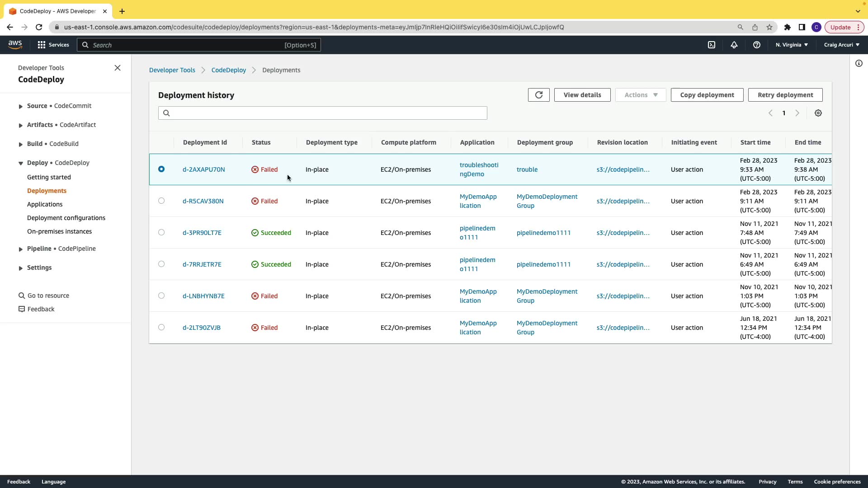The height and width of the screenshot is (488, 868).
Task: Open the help question mark icon
Action: pyautogui.click(x=756, y=45)
